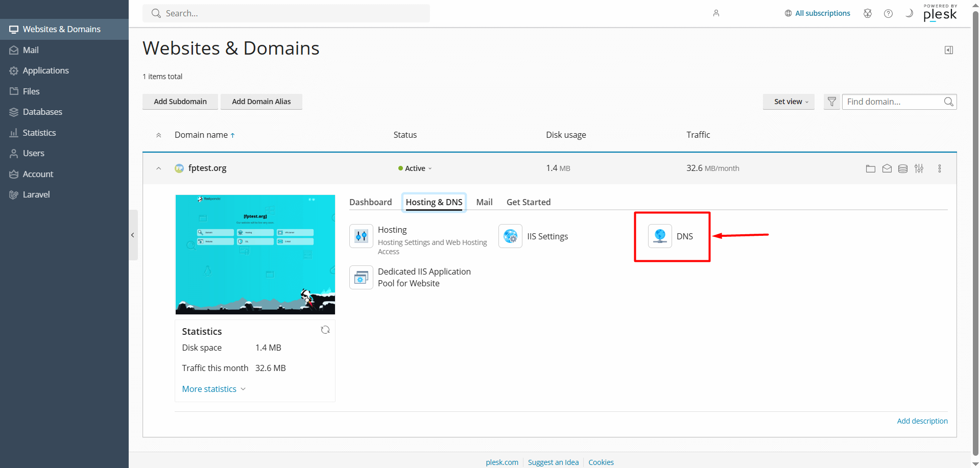Click the vertical page scrollbar
Screen dimensions: 980x468
[x=975, y=234]
